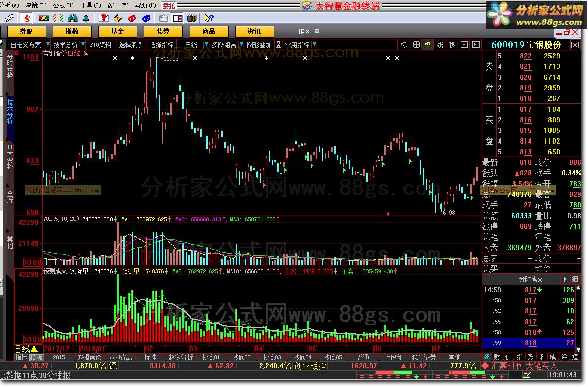
Task: Open the binoculars search icon
Action: [x=72, y=18]
